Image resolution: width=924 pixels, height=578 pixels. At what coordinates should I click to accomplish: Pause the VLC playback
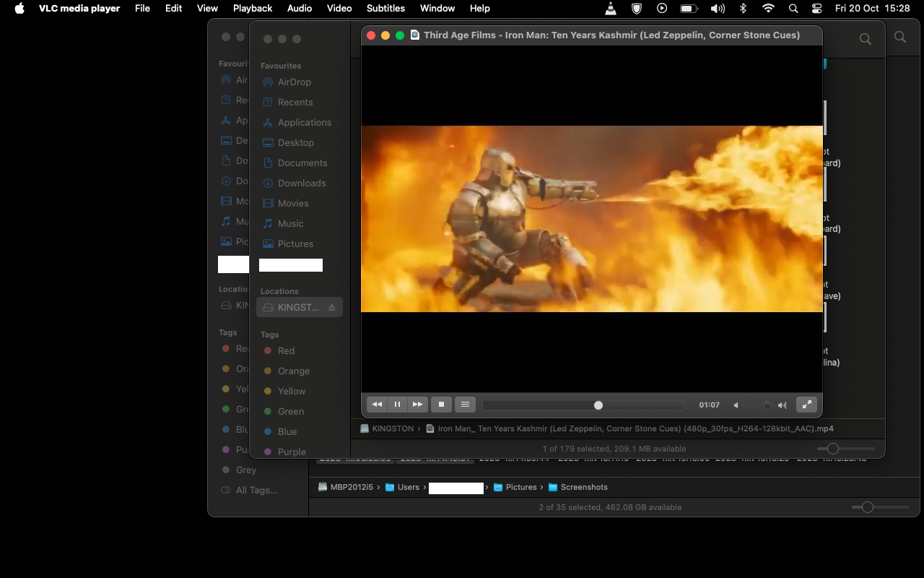397,405
